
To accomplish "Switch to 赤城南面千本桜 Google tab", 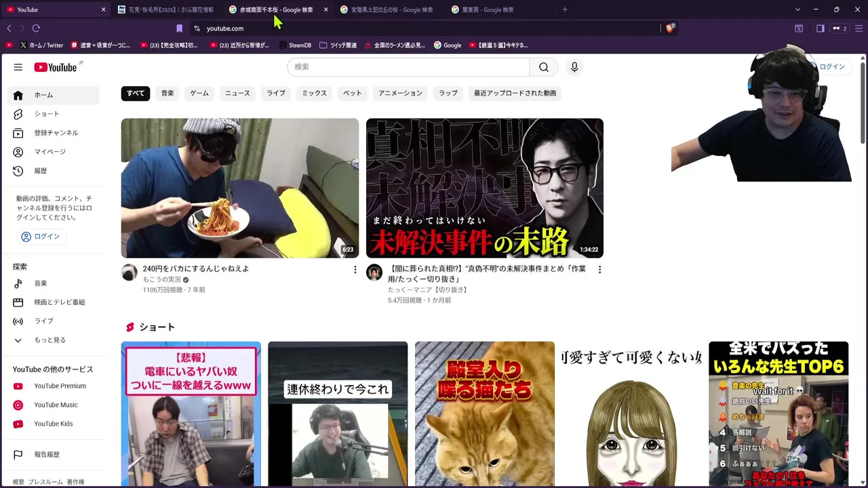I will point(276,9).
